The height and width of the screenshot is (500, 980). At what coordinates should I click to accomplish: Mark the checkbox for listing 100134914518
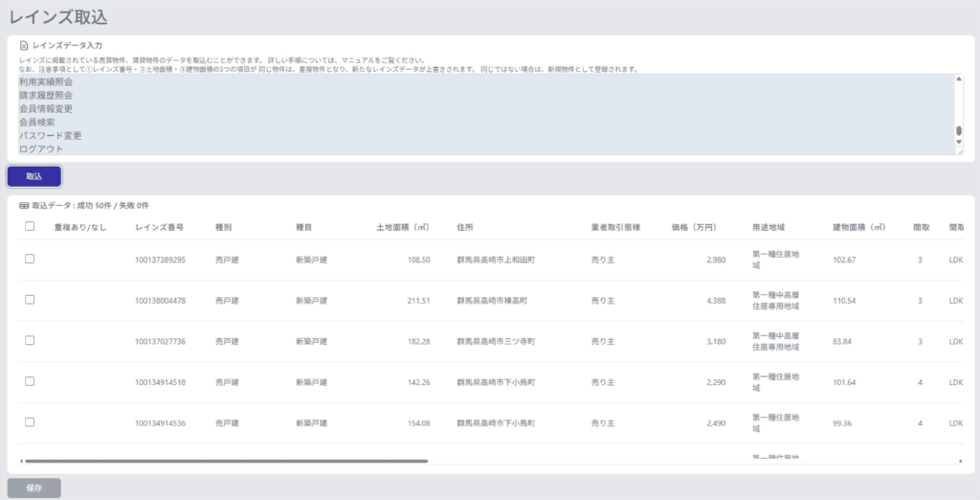pos(30,381)
